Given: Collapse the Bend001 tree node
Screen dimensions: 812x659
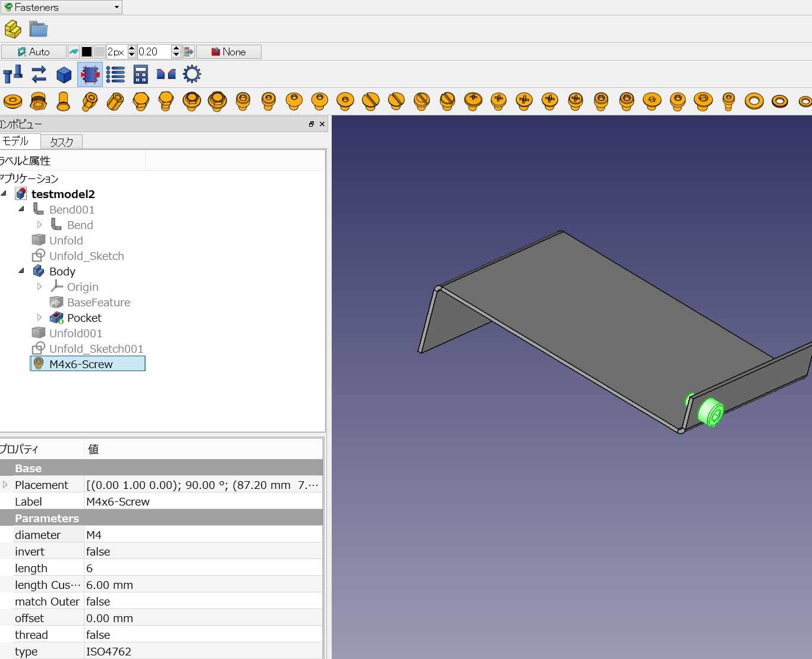Looking at the screenshot, I should tap(21, 209).
